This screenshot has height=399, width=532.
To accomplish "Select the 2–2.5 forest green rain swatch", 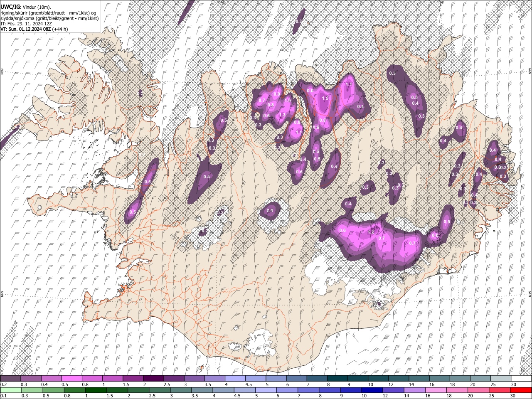I will tap(138, 390).
